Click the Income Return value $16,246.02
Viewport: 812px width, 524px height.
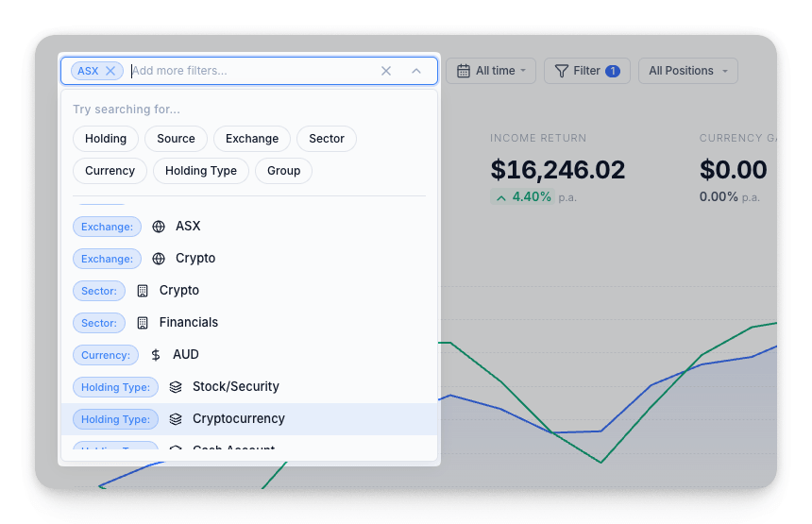[x=558, y=170]
